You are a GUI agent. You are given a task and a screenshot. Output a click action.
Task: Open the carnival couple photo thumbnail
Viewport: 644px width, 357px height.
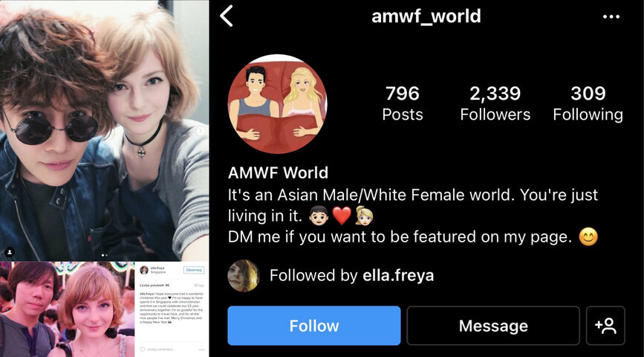[68, 309]
